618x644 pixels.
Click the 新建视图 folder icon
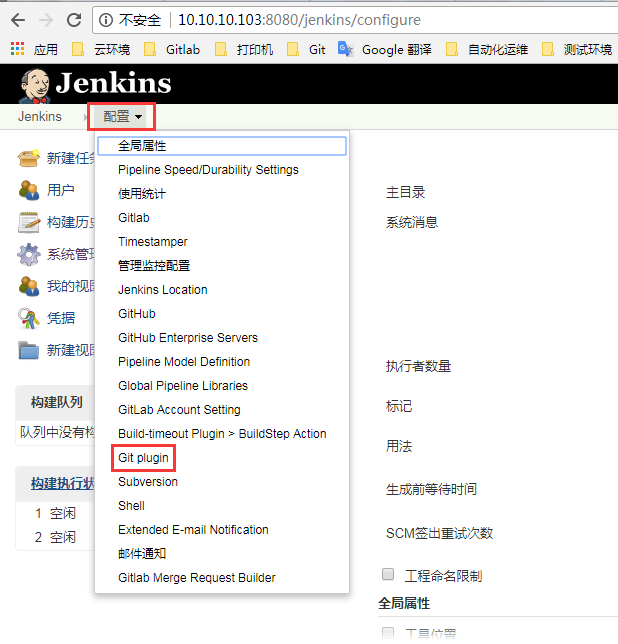(29, 350)
